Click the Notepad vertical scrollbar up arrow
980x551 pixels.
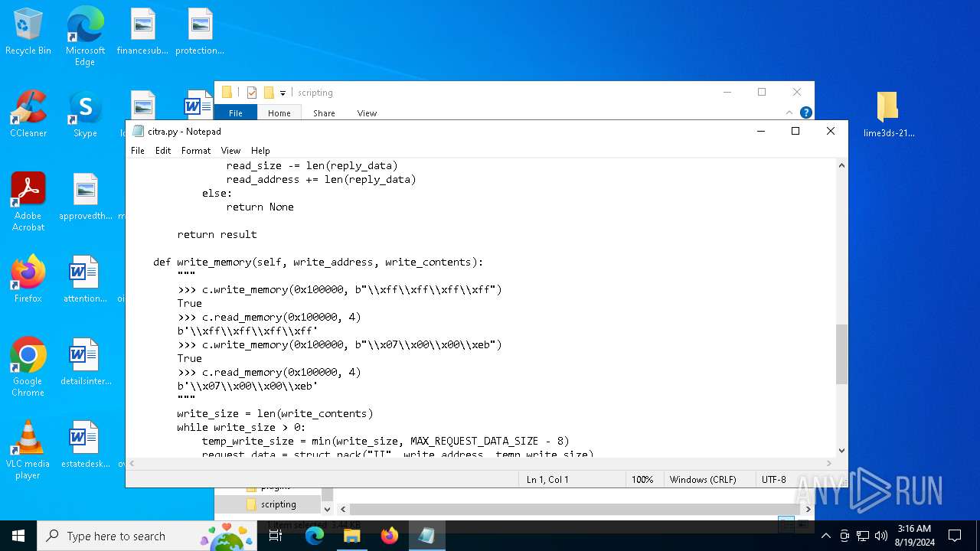click(841, 165)
